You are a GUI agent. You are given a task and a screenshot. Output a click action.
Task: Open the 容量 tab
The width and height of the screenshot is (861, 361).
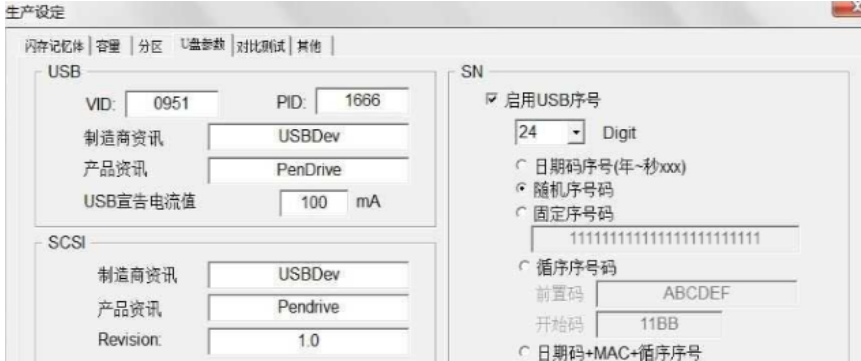coord(109,47)
